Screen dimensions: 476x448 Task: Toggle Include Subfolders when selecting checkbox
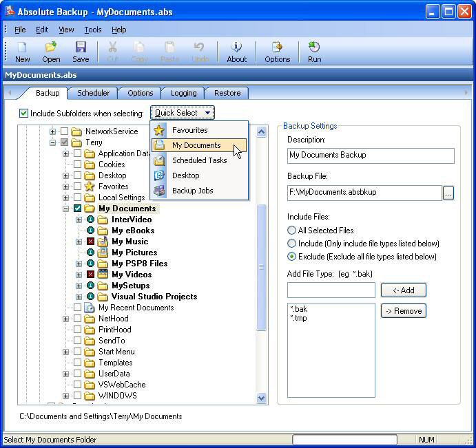(23, 114)
